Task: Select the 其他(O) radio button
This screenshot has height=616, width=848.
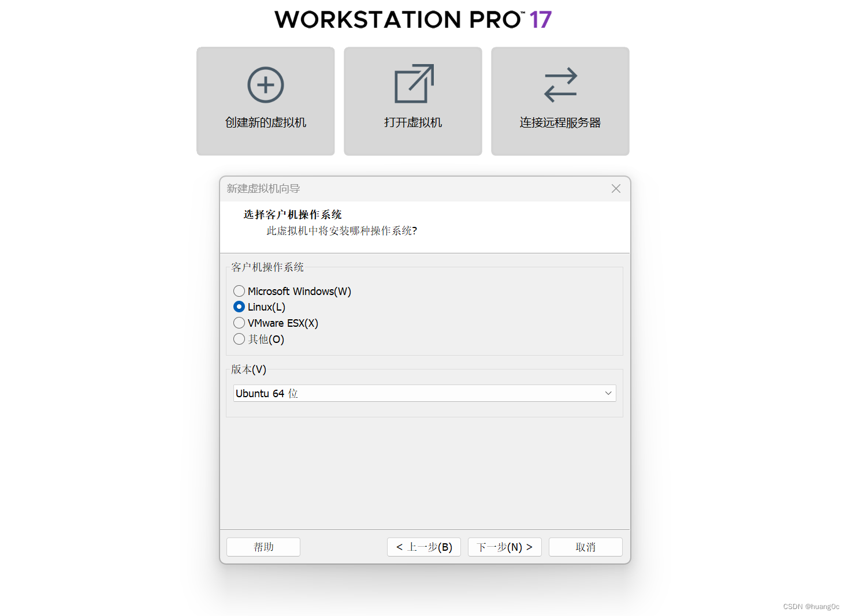Action: tap(239, 339)
